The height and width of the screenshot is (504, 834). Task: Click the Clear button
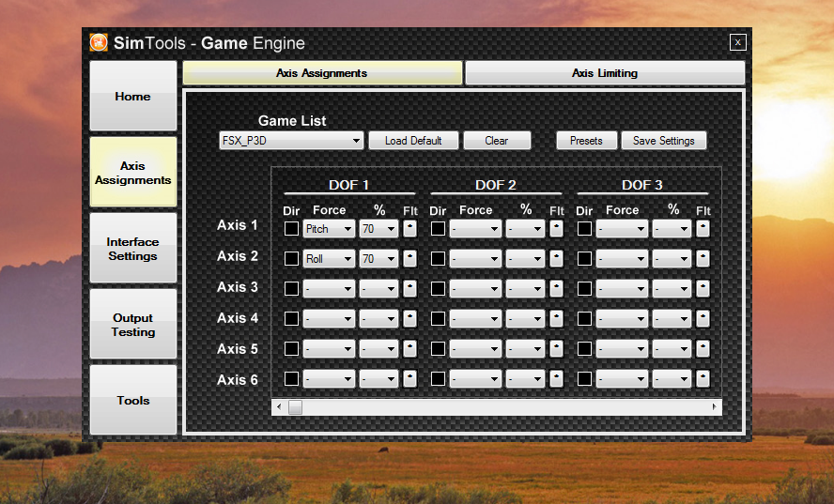[x=497, y=141]
